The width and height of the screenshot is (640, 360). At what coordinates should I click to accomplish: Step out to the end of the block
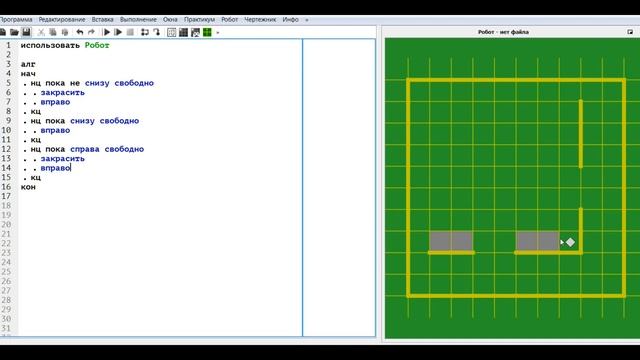pyautogui.click(x=156, y=32)
